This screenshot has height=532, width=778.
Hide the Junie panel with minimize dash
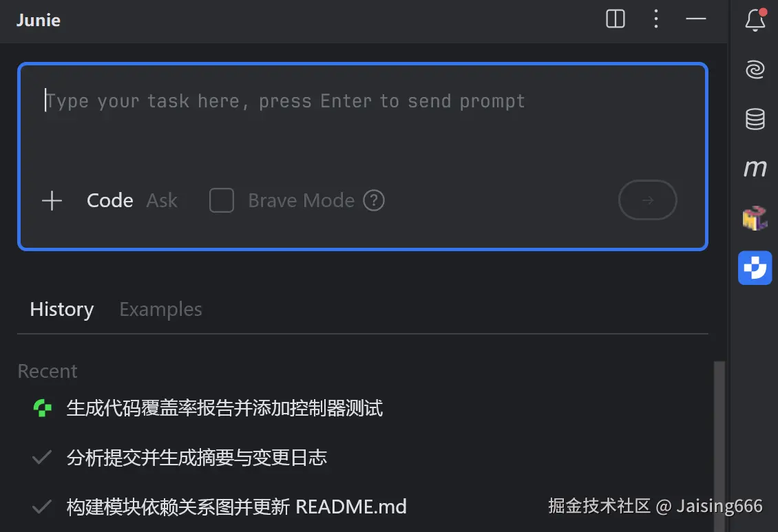(x=695, y=19)
